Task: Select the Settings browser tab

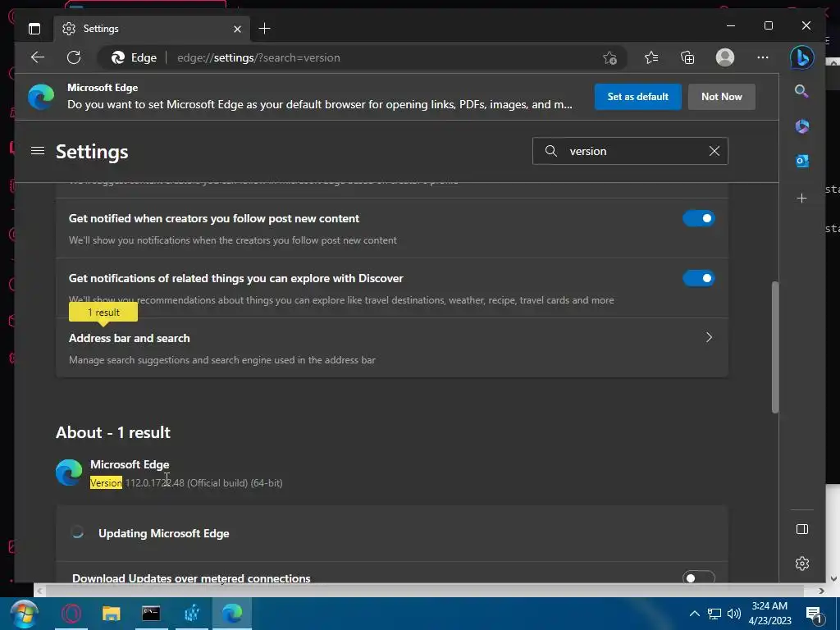Action: 151,29
